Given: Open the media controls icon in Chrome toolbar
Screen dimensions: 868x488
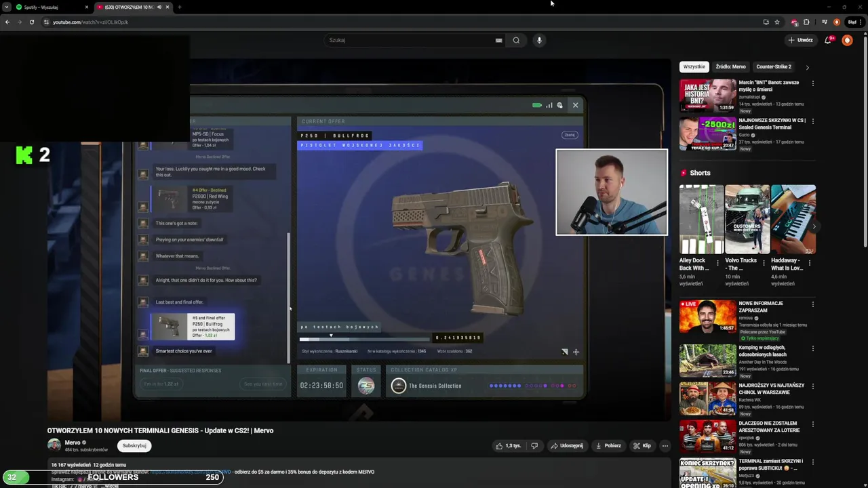Looking at the screenshot, I should click(x=824, y=22).
